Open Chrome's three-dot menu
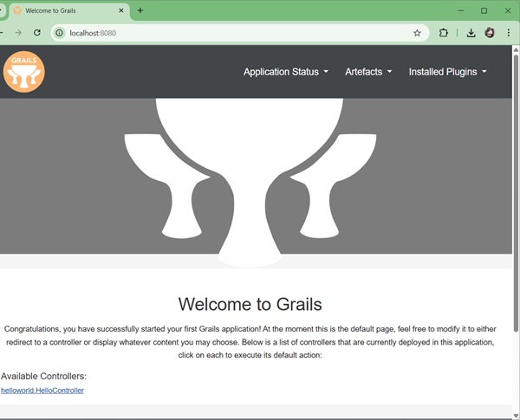The height and width of the screenshot is (420, 520). coord(508,33)
